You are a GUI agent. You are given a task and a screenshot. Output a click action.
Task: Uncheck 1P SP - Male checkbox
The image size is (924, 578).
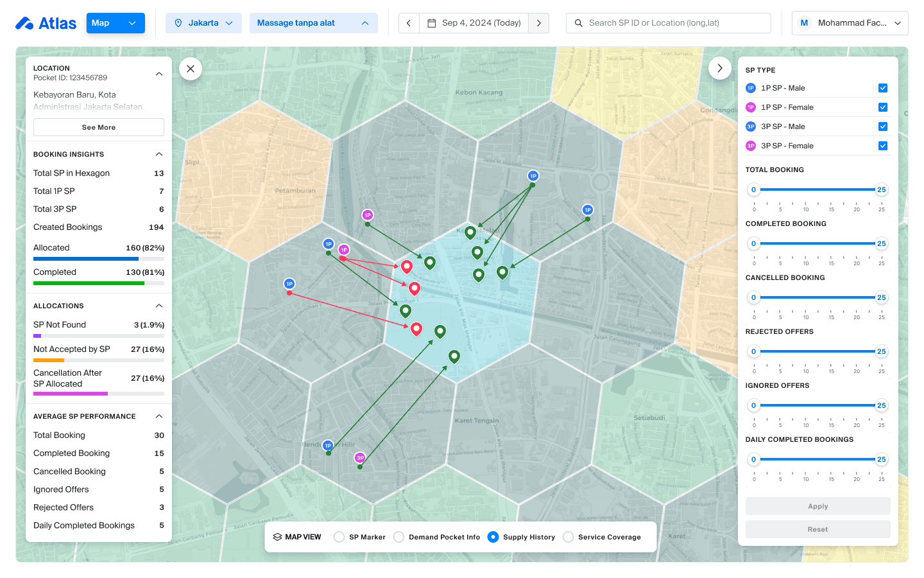pos(882,88)
